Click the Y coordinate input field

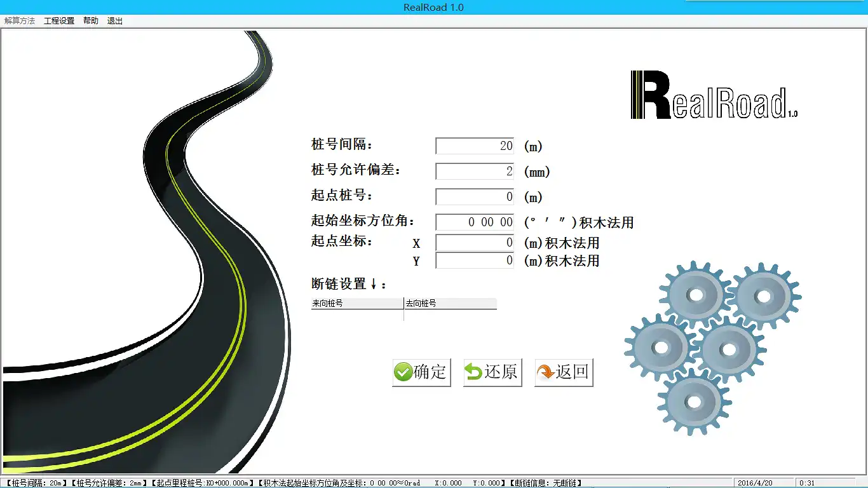point(475,261)
